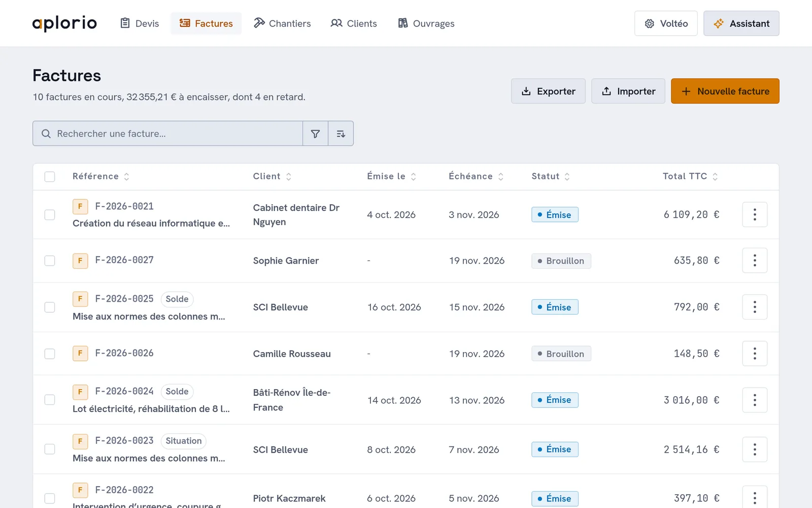Open row menu for F-2026-0023

[x=755, y=449]
